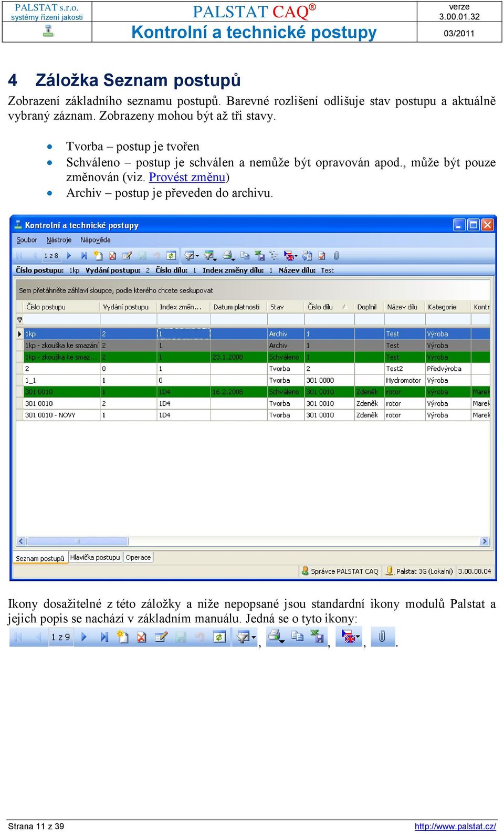Sort by Název dílu column header
The width and height of the screenshot is (504, 835).
tap(404, 307)
